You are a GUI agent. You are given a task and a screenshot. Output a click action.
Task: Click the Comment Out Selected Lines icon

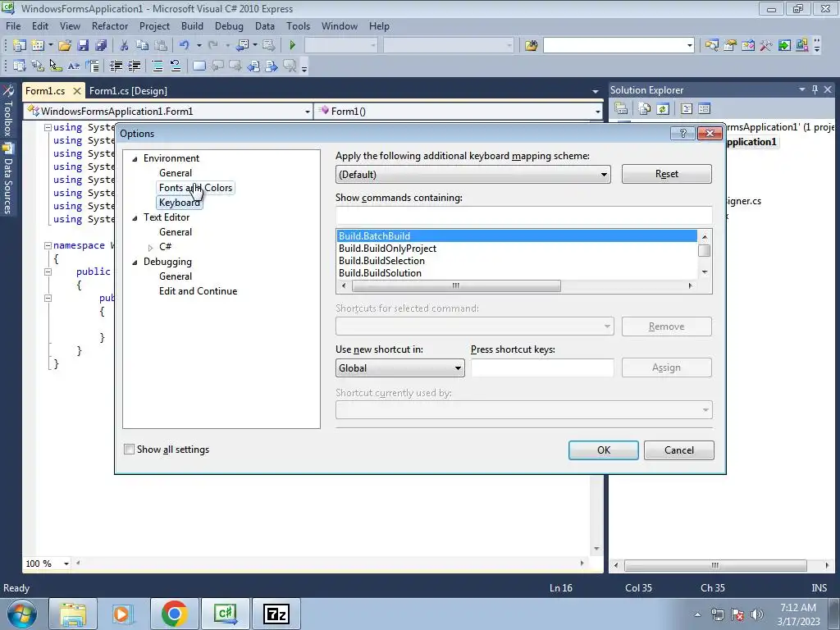tap(157, 66)
